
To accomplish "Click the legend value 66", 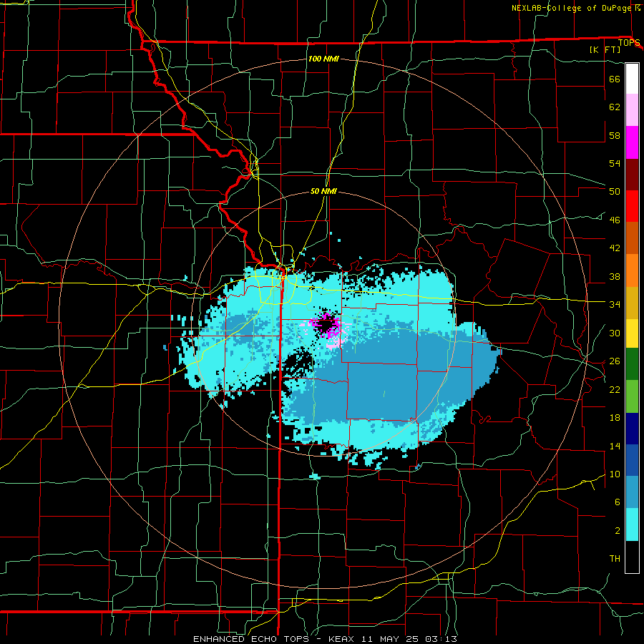I will click(x=615, y=79).
